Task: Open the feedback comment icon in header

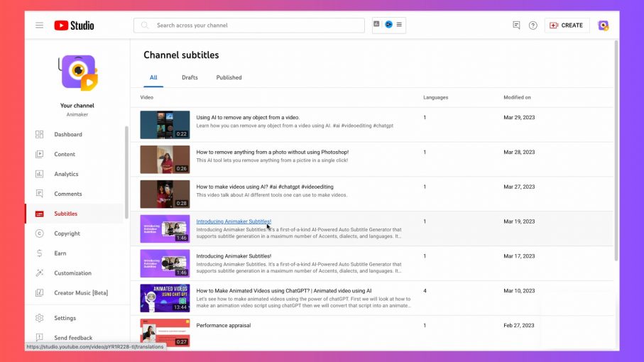Action: 516,26
